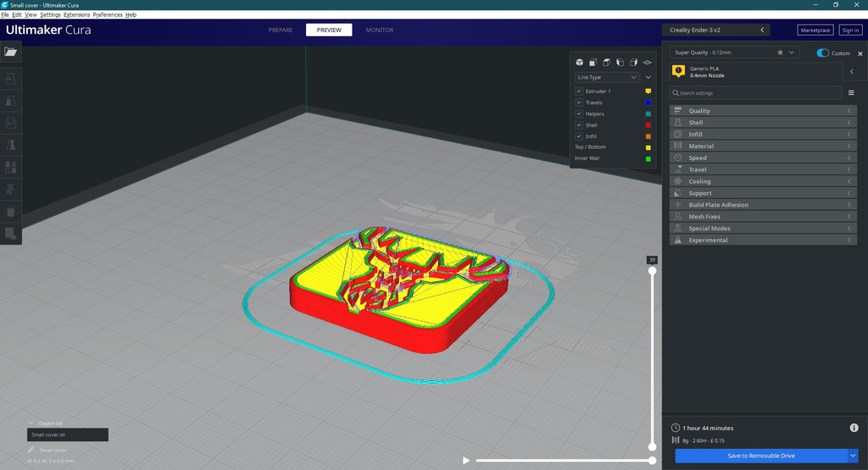The image size is (868, 470).
Task: Click the 3D view camera icon
Action: 580,63
